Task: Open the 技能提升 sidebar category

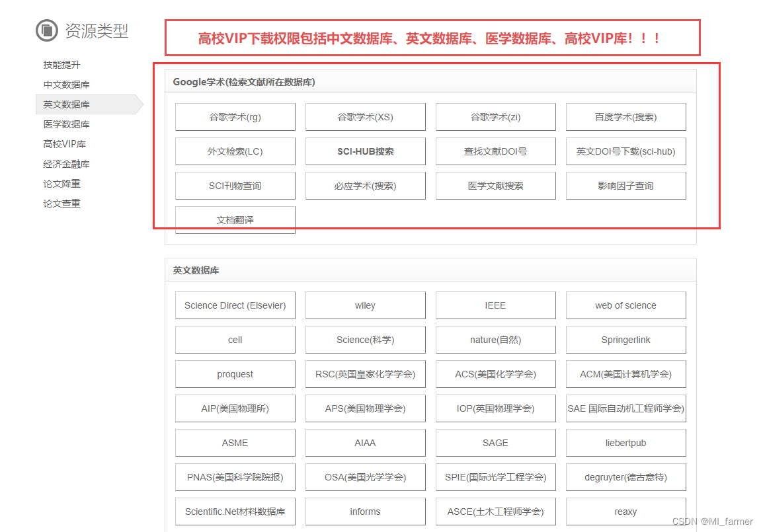Action: (61, 65)
